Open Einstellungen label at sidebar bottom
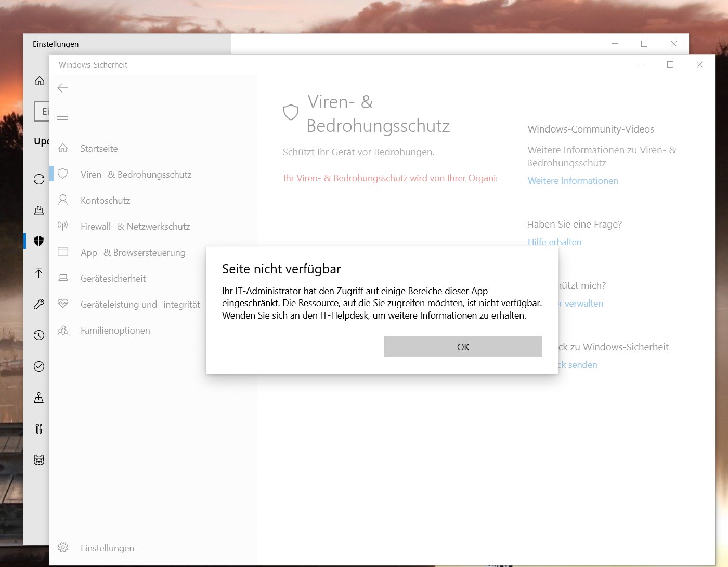 [x=108, y=548]
